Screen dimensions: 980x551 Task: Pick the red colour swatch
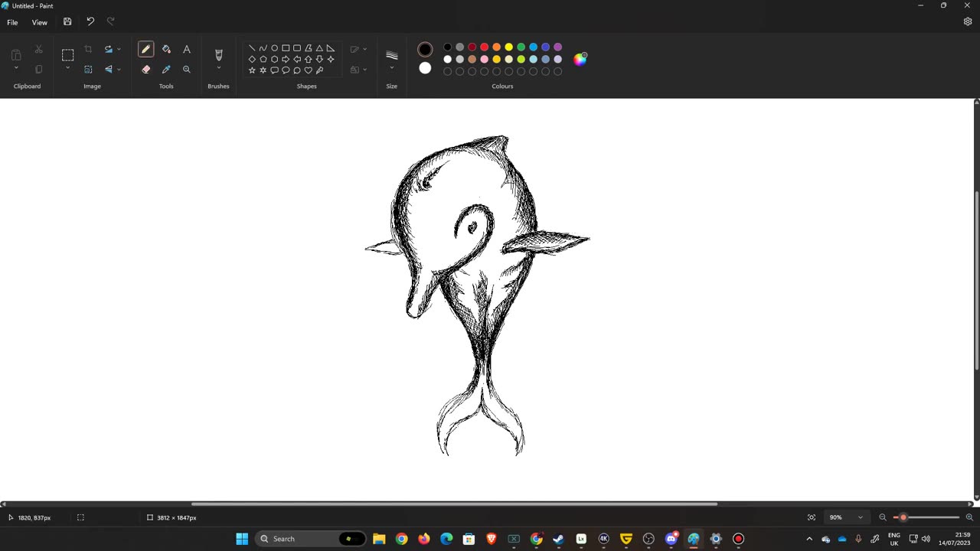[x=484, y=47]
